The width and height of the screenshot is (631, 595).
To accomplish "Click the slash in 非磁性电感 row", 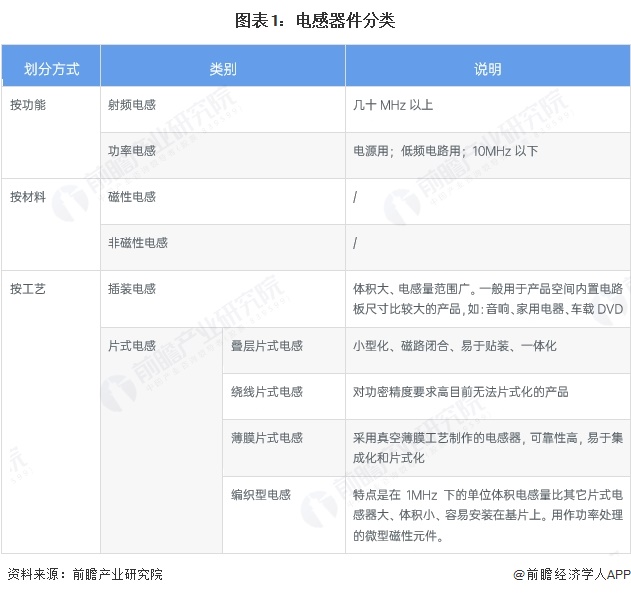I will coord(355,243).
